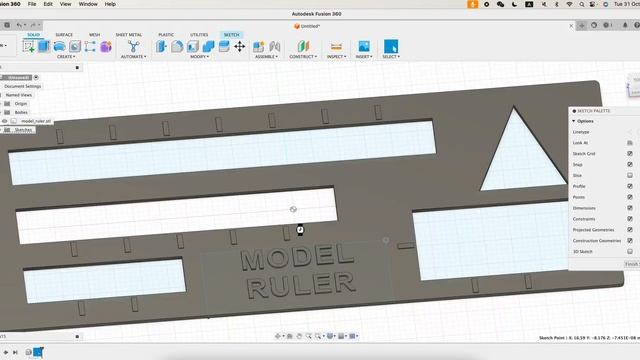Select the Create Sketch tool
The width and height of the screenshot is (640, 360).
29,46
